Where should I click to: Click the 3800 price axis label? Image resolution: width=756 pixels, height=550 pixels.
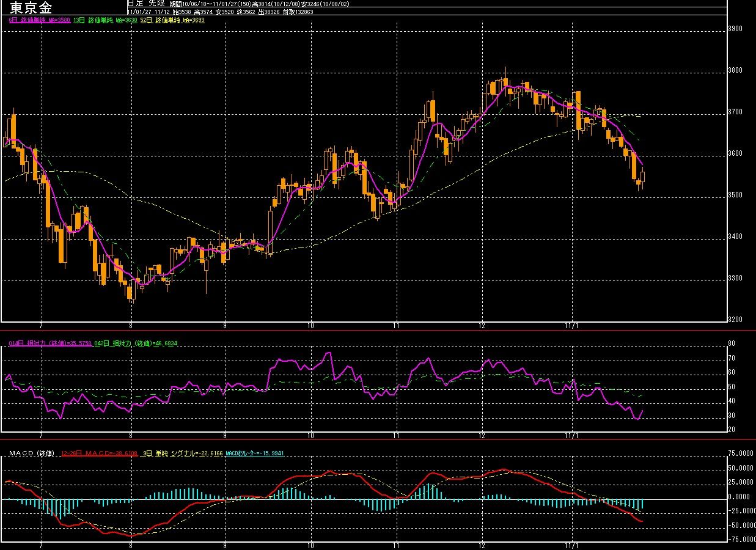[x=735, y=70]
